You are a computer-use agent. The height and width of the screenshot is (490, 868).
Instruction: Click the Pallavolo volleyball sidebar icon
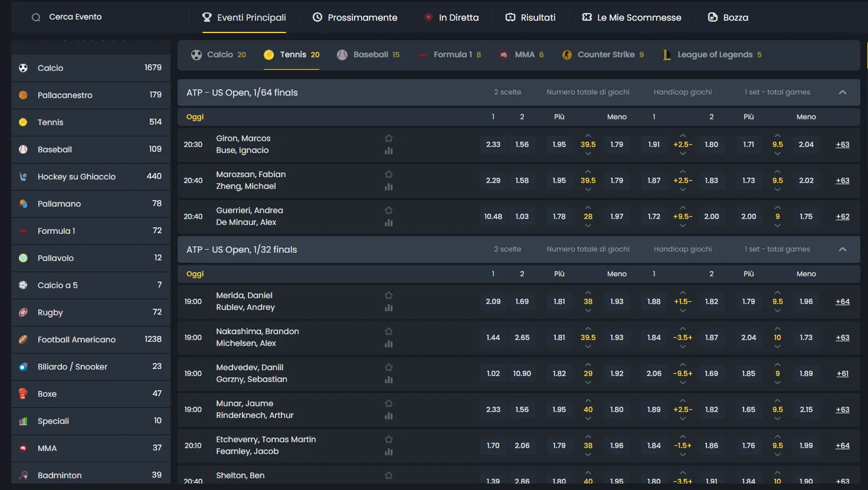point(23,258)
